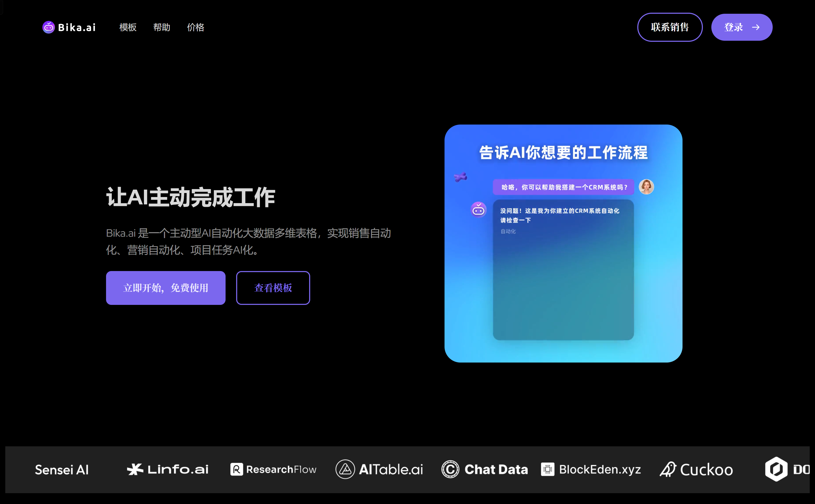
Task: Click the Sensei AI partner logo
Action: click(x=62, y=470)
